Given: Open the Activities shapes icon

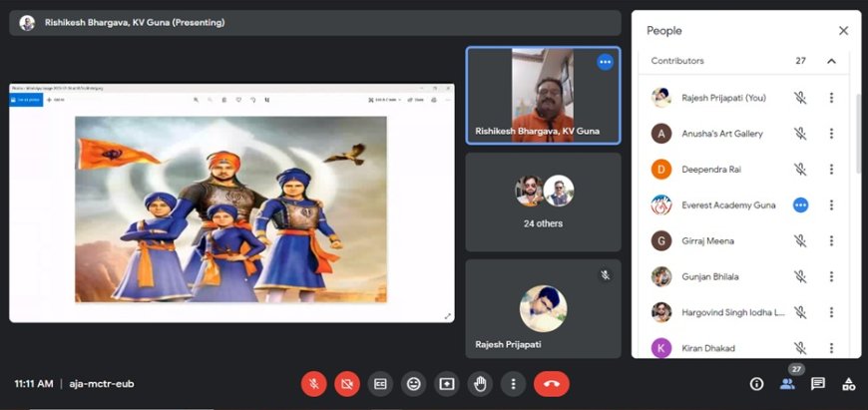Looking at the screenshot, I should pos(848,384).
